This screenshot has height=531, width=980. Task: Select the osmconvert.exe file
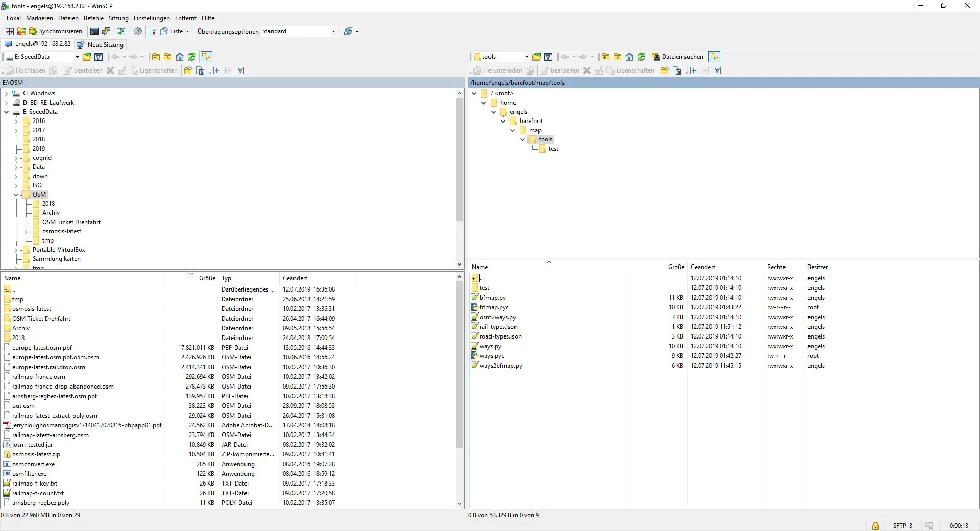34,464
